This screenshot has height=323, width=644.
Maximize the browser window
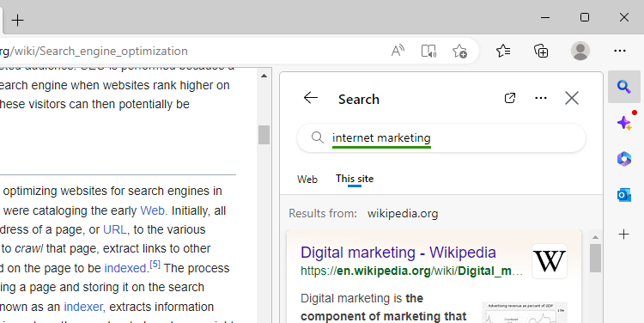(585, 17)
